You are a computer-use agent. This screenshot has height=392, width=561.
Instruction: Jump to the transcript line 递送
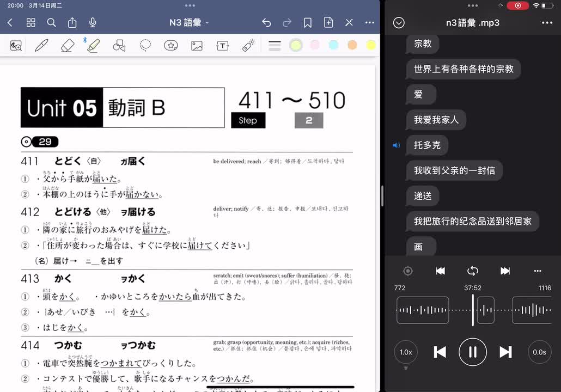(423, 196)
